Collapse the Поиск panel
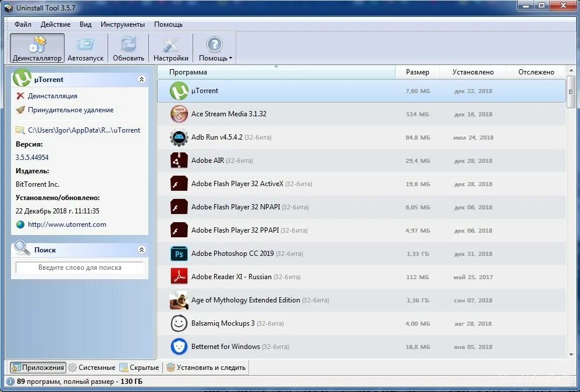 point(142,250)
